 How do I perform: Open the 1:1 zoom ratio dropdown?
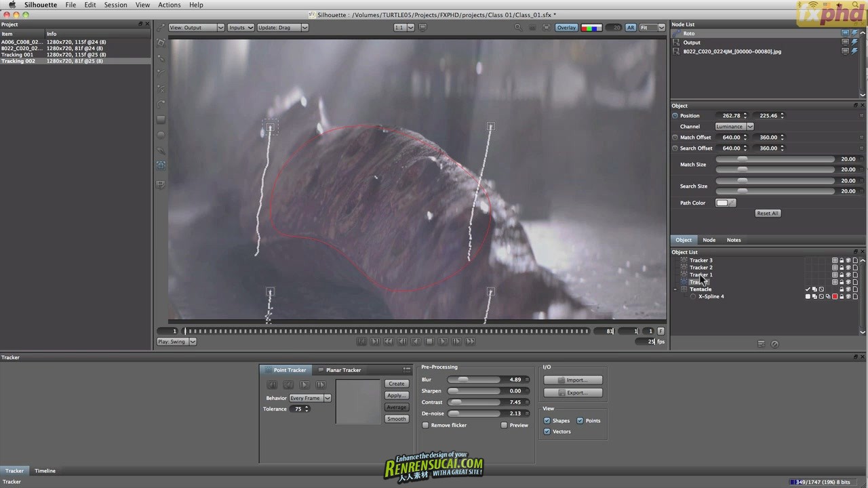tap(405, 28)
